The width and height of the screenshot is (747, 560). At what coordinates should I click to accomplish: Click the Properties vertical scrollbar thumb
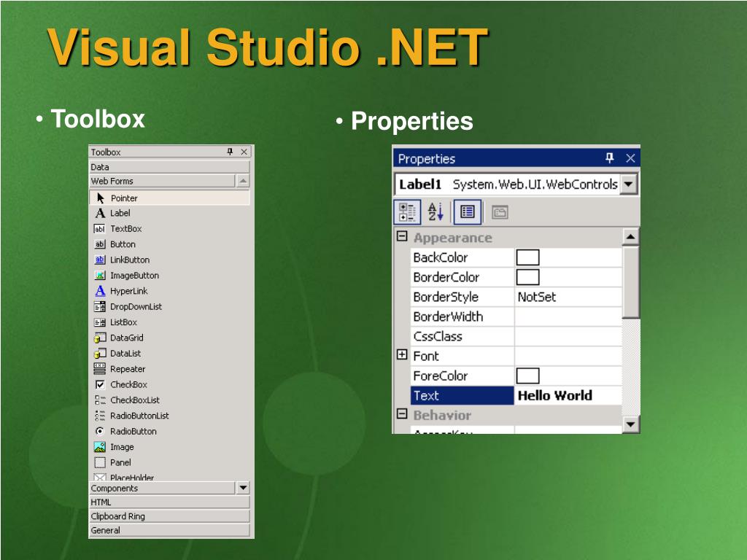pos(630,282)
